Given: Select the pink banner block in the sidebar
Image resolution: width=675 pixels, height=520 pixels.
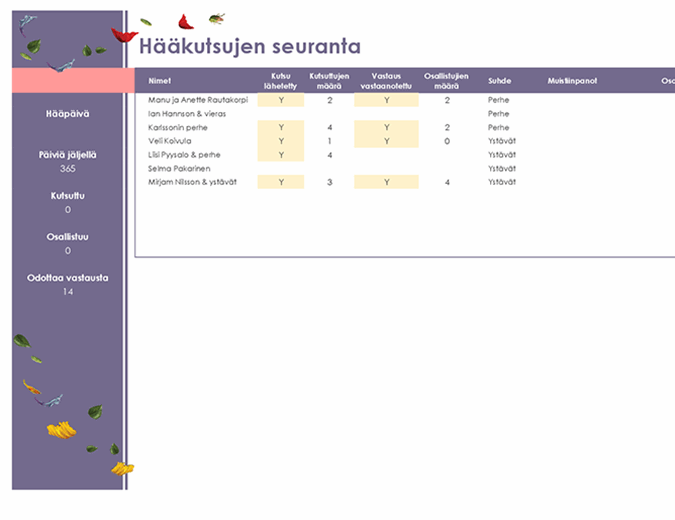Looking at the screenshot, I should coord(72,81).
